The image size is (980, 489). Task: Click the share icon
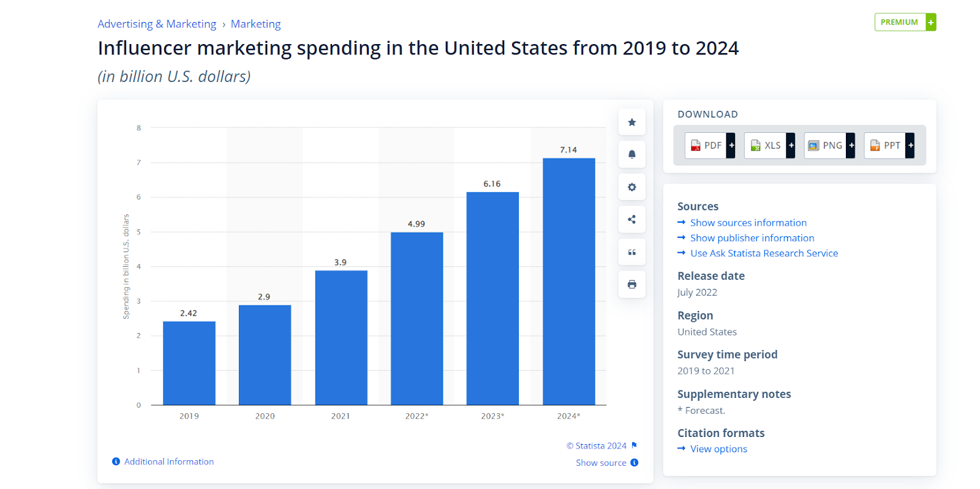point(631,219)
